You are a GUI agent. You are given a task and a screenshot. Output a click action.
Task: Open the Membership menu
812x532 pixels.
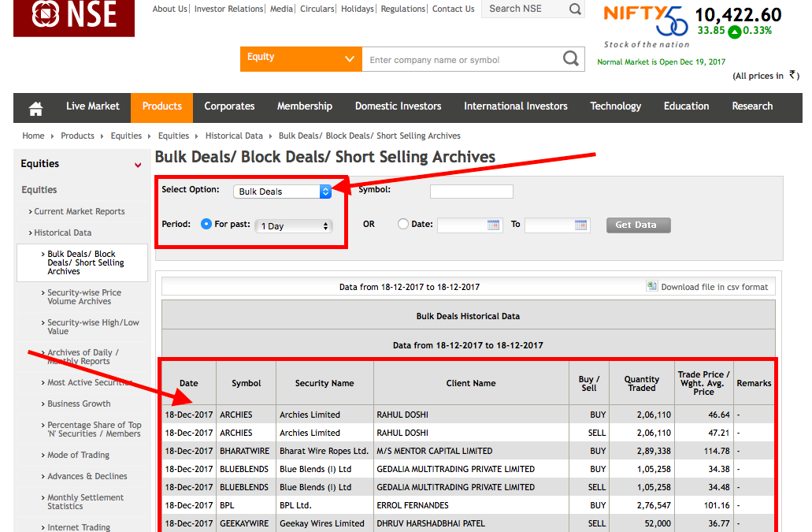click(305, 106)
